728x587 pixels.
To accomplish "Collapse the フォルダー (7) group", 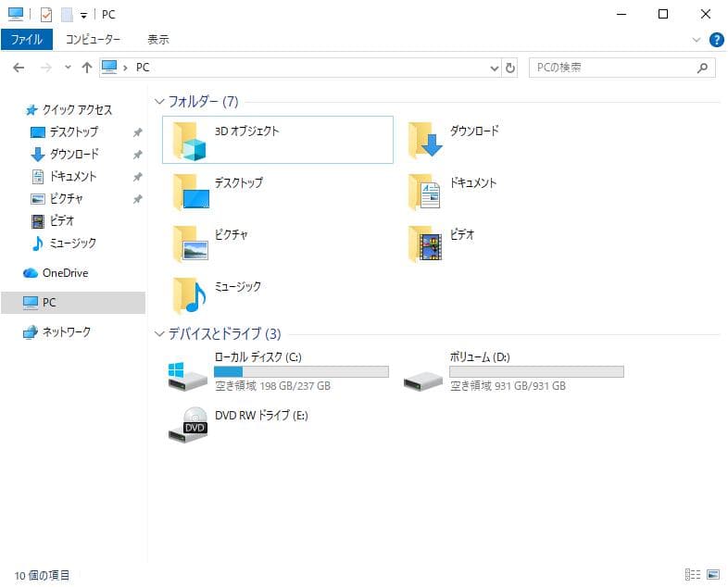I will tap(159, 101).
